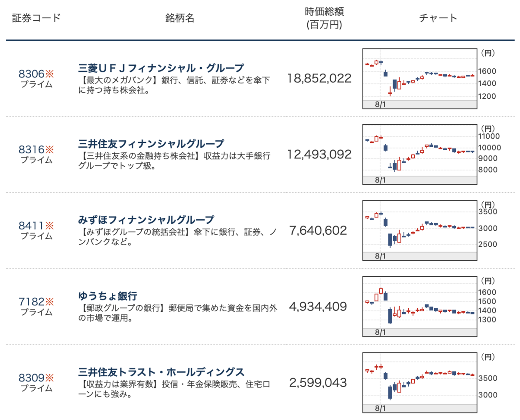
Task: Click the チャート column header
Action: [438, 18]
